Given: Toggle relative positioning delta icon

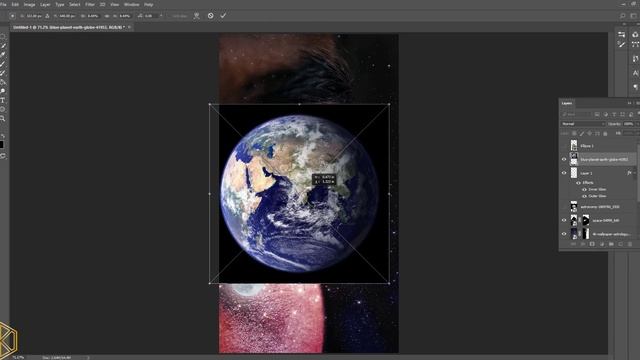Looking at the screenshot, I should point(47,16).
